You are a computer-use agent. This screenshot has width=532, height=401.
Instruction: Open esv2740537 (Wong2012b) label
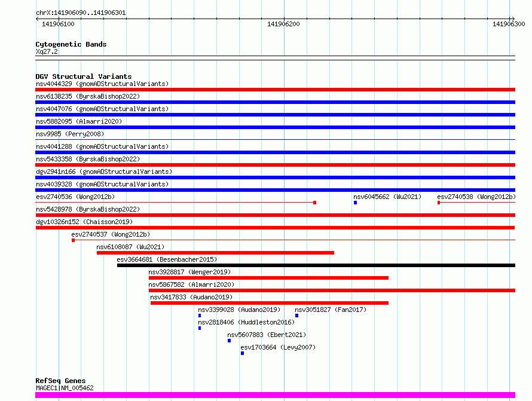pyautogui.click(x=111, y=234)
